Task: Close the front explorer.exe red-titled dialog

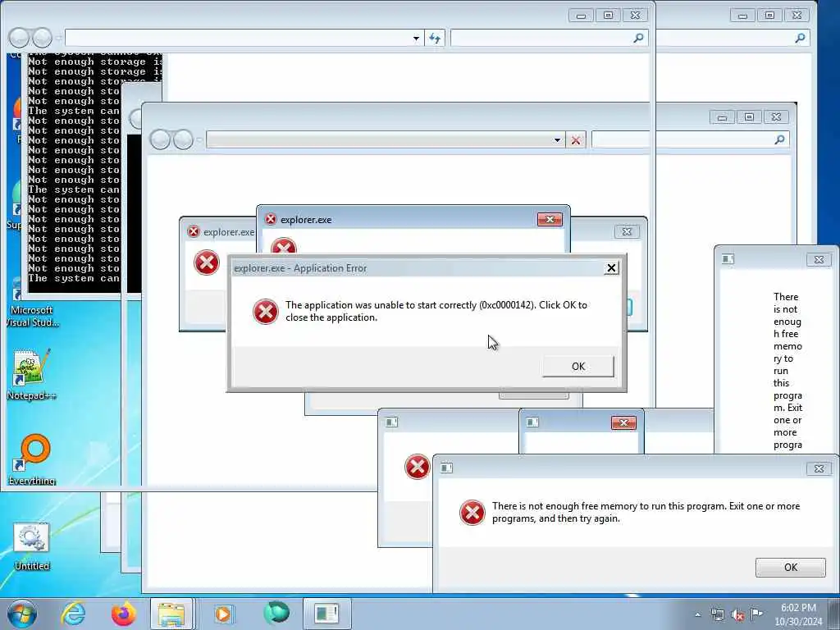Action: point(550,220)
